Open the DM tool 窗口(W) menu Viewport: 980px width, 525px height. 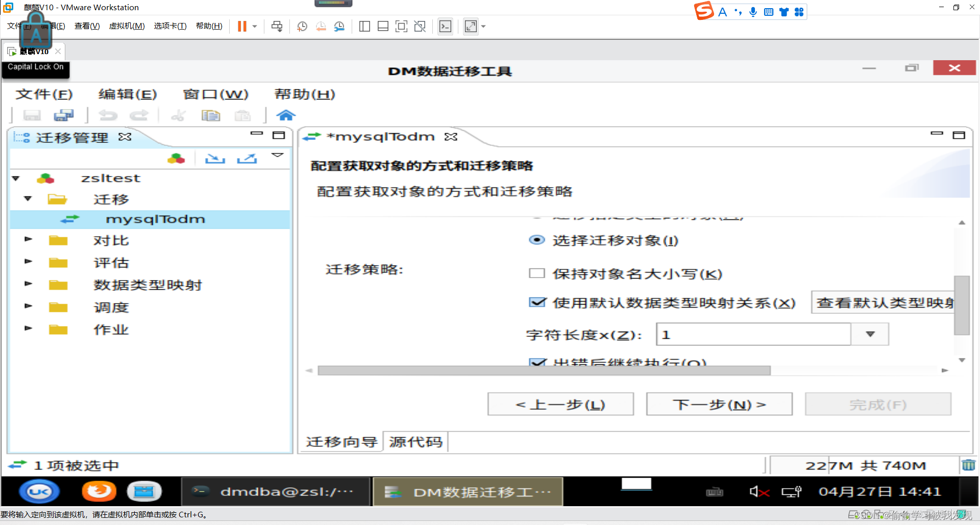coord(215,94)
